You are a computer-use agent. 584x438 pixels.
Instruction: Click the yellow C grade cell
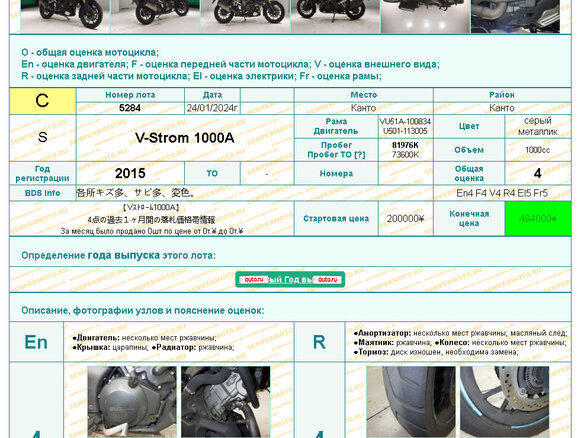click(42, 101)
